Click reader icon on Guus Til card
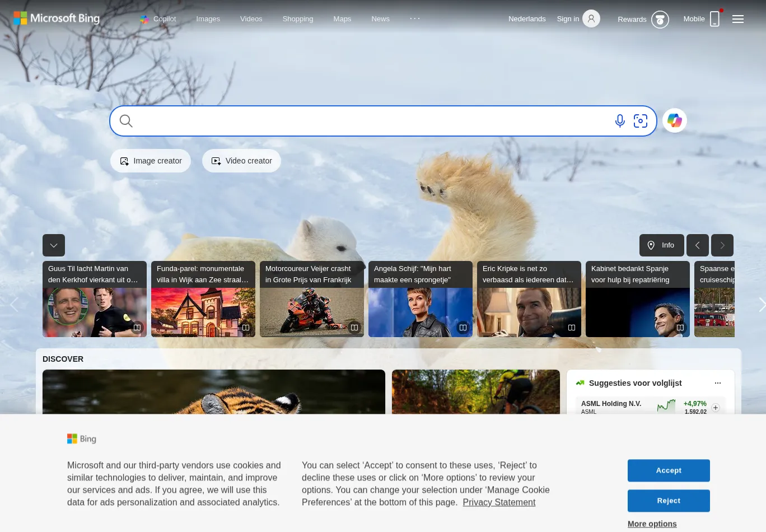 (x=137, y=328)
